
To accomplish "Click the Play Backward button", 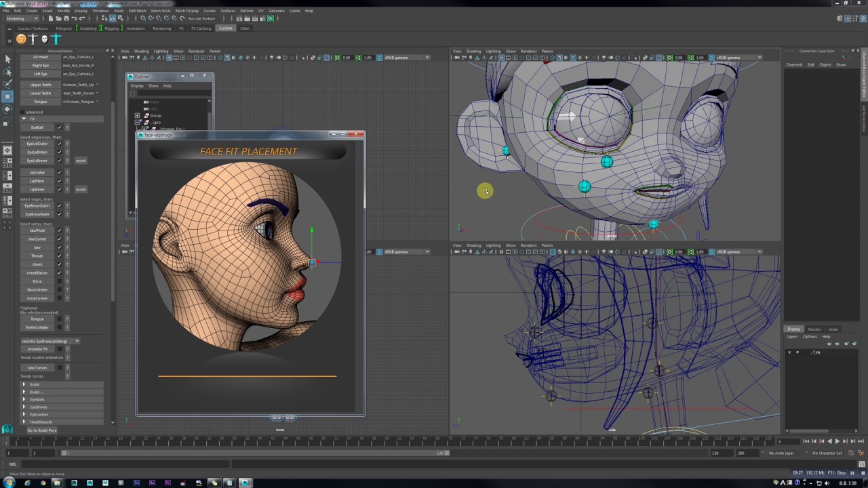I will (x=829, y=441).
